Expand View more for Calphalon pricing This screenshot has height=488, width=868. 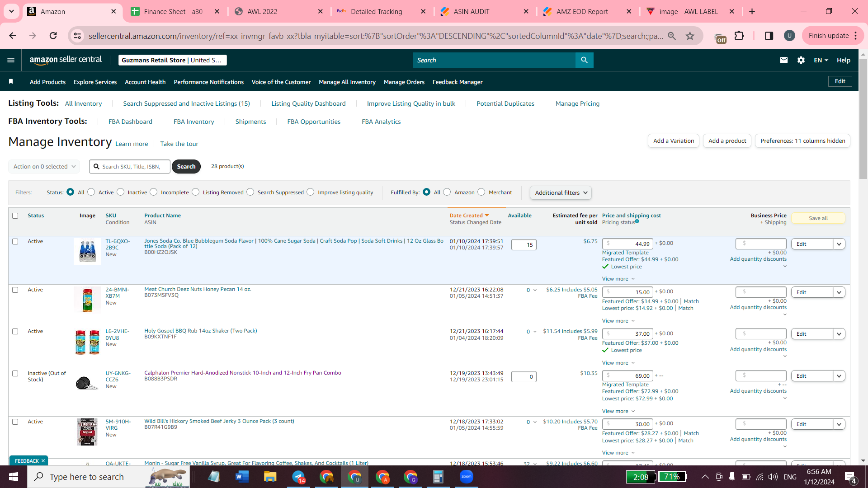point(618,411)
